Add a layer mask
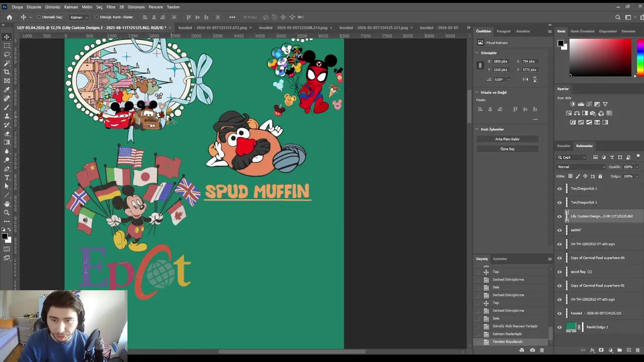The height and width of the screenshot is (362, 644). tap(601, 350)
